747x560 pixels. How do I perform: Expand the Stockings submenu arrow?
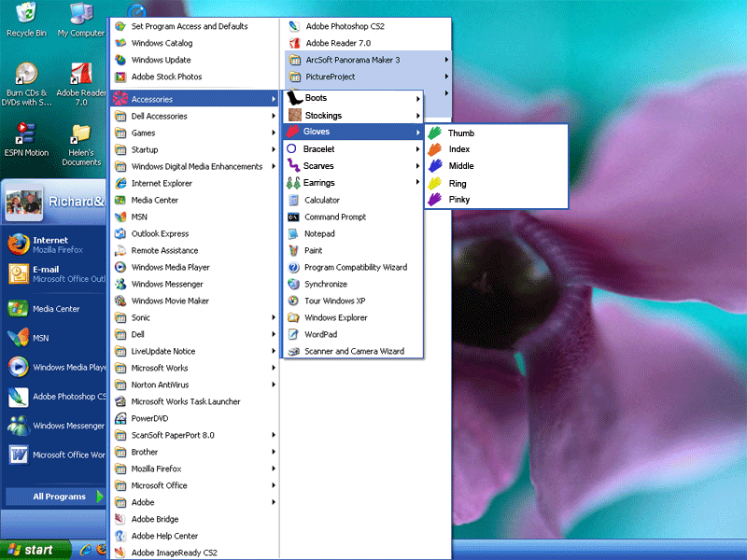point(417,116)
